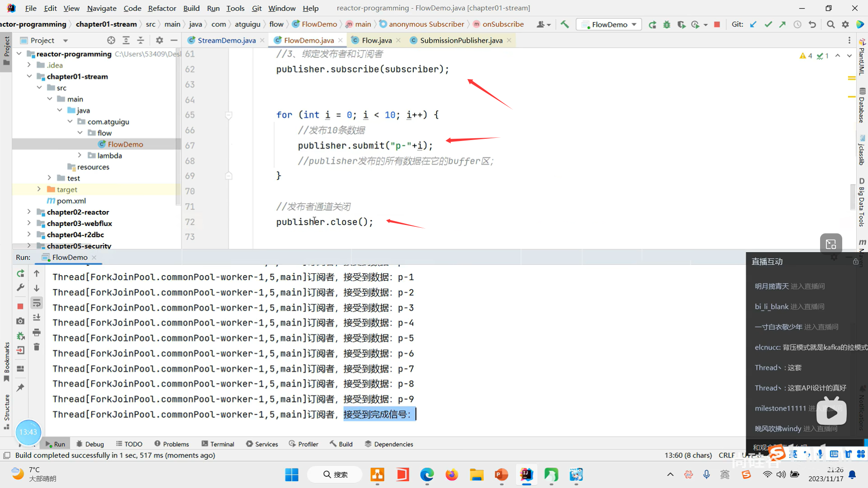Viewport: 868px width, 488px height.
Task: Click the Git Update Project arrow icon
Action: click(x=753, y=24)
